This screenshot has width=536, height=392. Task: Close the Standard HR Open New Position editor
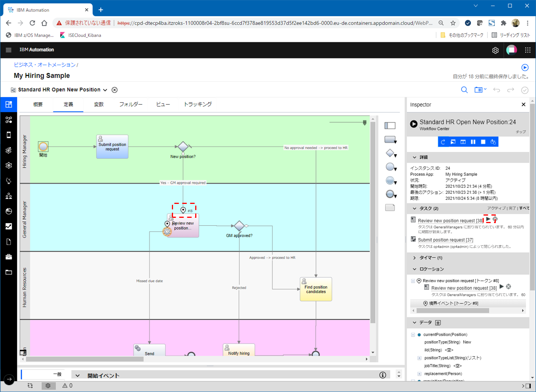tap(115, 90)
